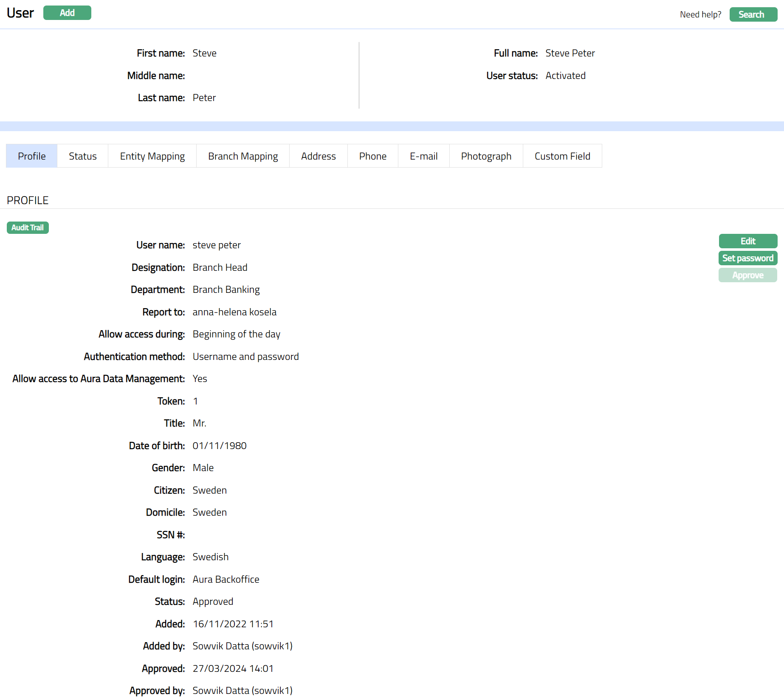This screenshot has height=699, width=784.
Task: Switch to the Phone tab
Action: 373,156
